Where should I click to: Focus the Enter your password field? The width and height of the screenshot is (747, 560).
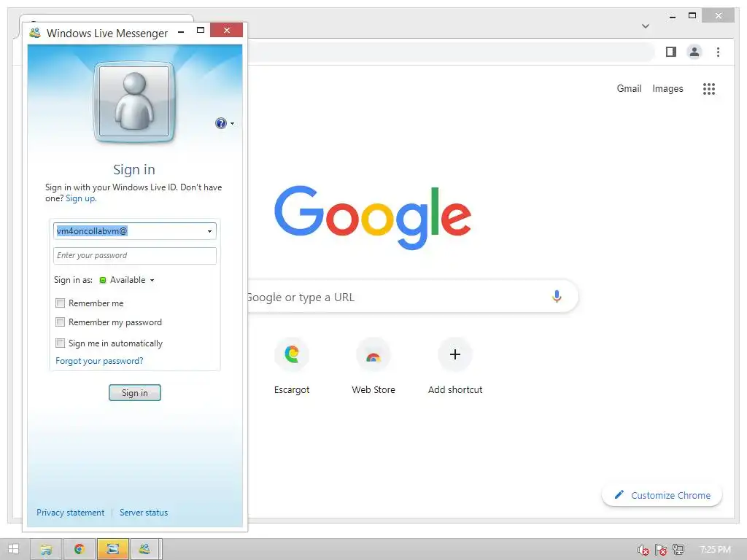(135, 255)
